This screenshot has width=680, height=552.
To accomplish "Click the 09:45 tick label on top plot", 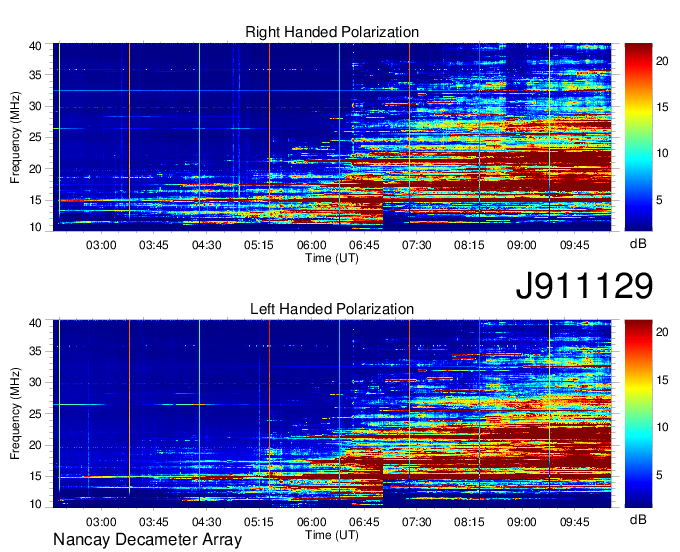I will (574, 245).
